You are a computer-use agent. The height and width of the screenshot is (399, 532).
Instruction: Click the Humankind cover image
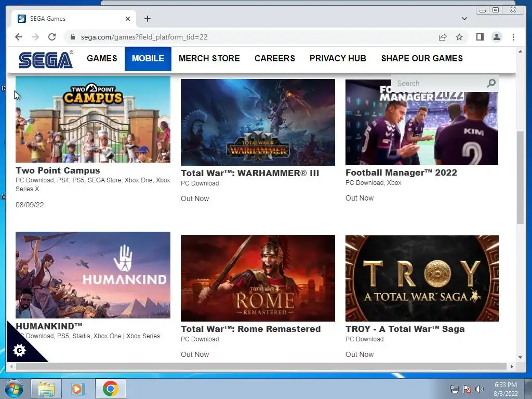(93, 275)
